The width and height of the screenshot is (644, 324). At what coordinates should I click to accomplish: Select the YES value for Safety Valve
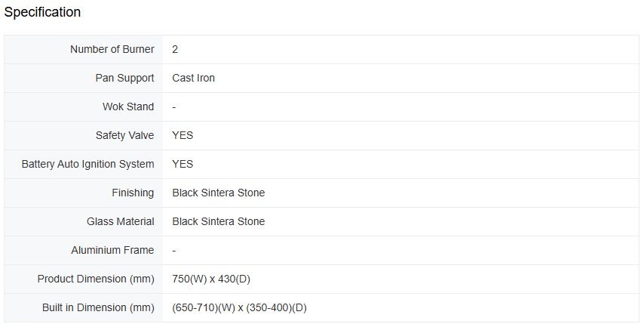[x=182, y=135]
